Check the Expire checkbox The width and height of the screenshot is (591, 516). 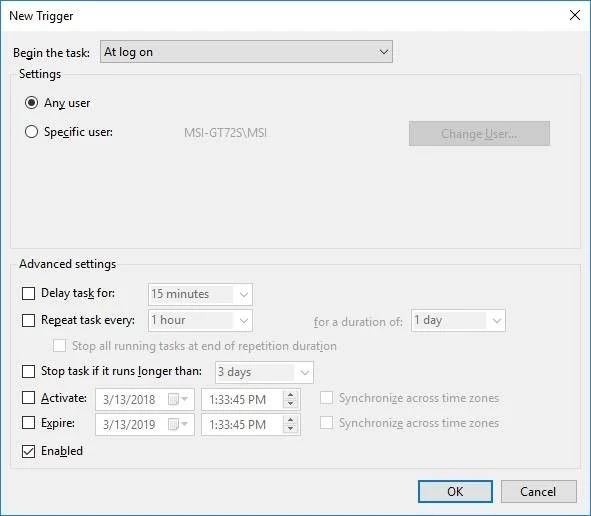tap(28, 423)
